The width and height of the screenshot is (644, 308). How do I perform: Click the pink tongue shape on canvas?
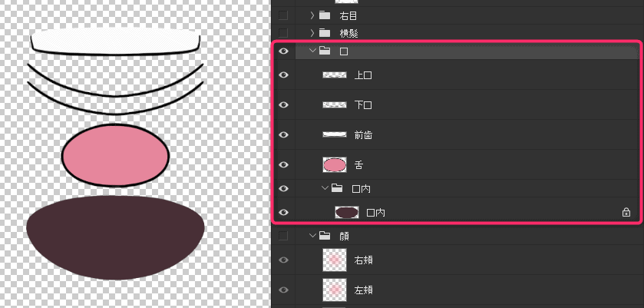click(115, 154)
